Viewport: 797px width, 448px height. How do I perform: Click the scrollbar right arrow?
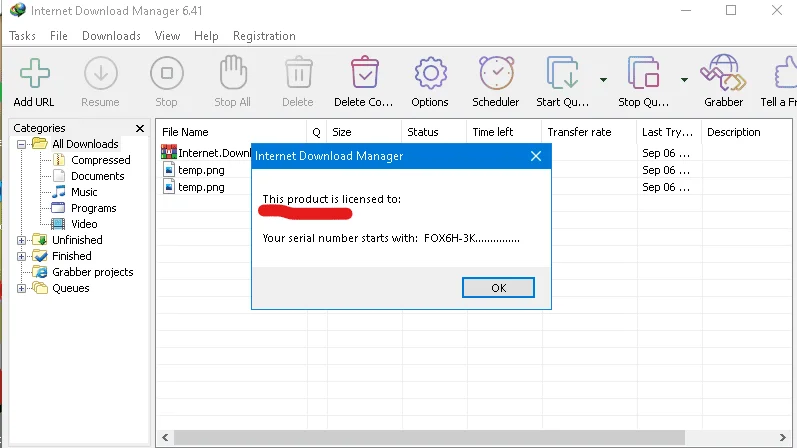[x=783, y=437]
